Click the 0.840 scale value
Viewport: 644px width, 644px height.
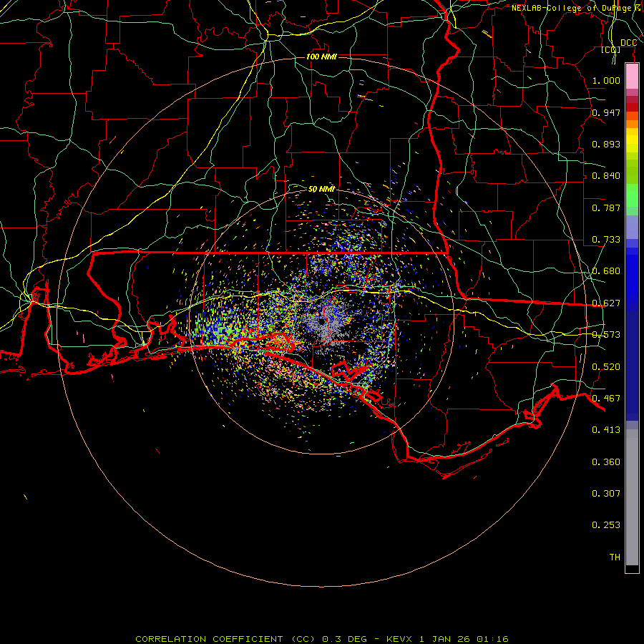(606, 176)
